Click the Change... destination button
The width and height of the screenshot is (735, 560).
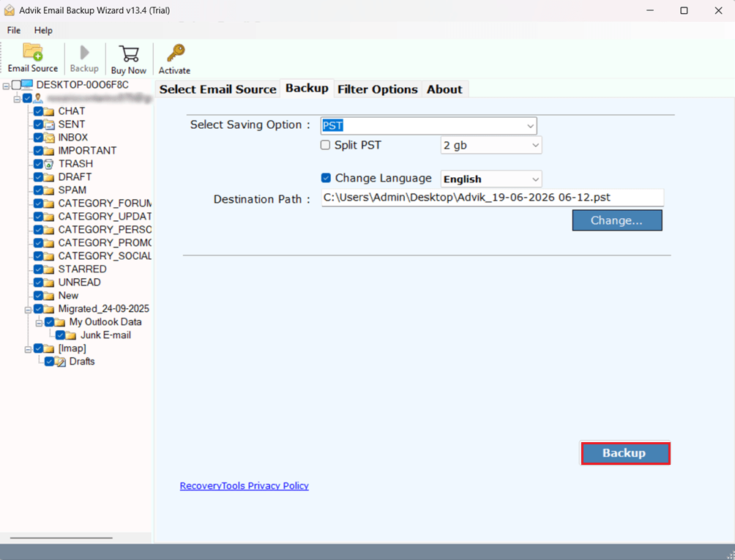[x=617, y=220]
